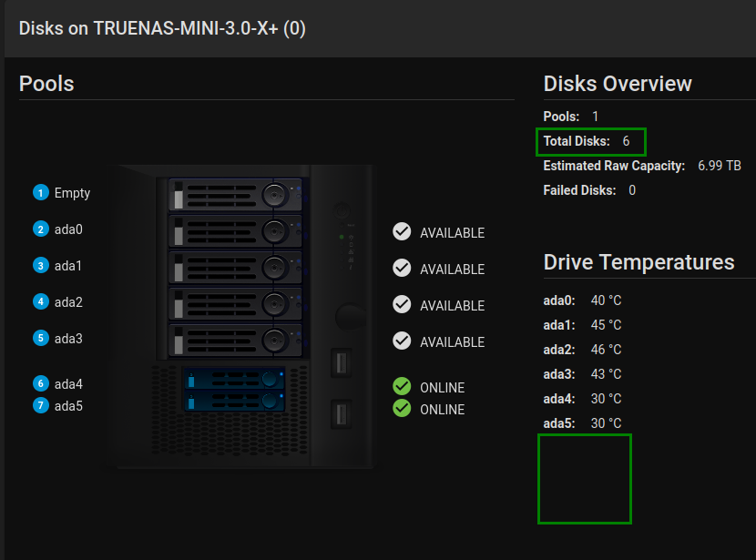
Task: Select slot 5 badge for ada3
Action: [41, 339]
